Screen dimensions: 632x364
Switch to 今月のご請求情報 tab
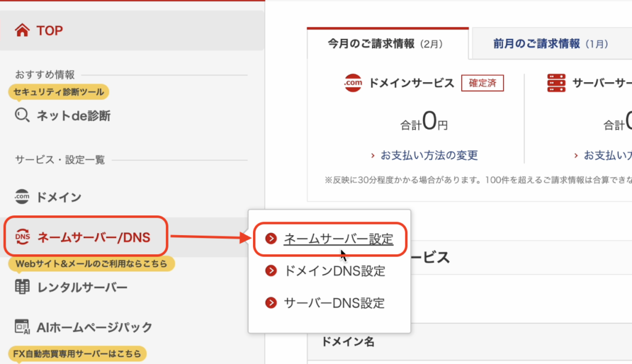click(388, 44)
